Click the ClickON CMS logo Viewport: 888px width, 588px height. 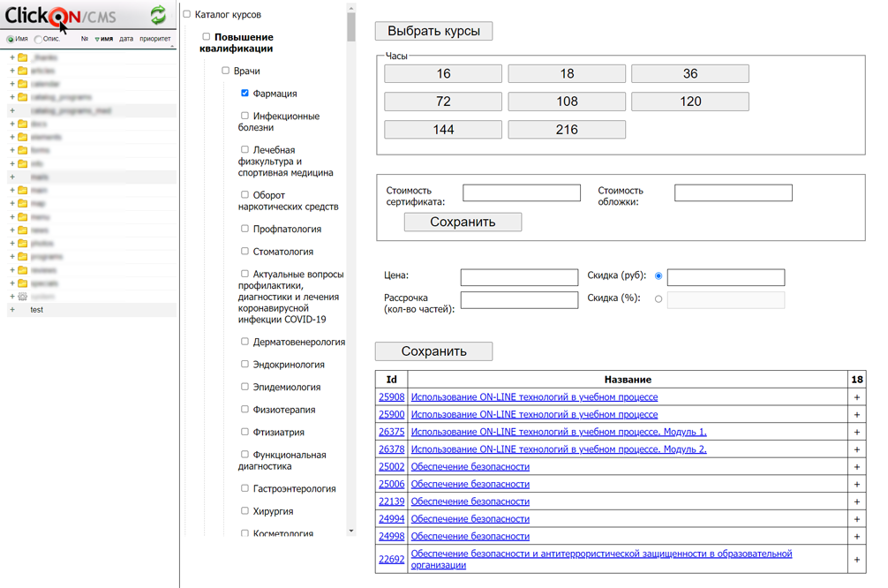[x=61, y=16]
